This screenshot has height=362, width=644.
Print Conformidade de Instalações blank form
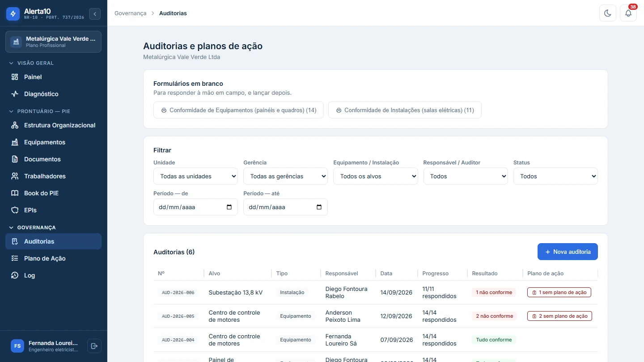(405, 110)
